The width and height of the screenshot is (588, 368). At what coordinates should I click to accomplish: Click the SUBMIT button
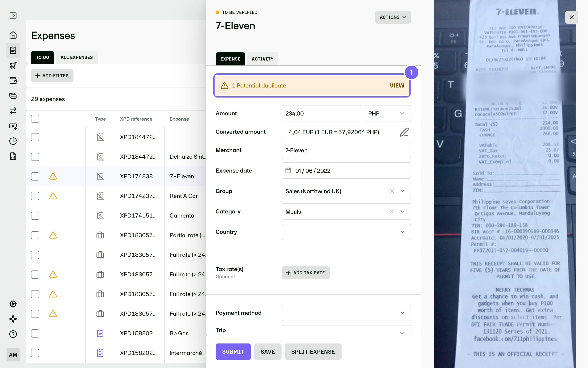coord(233,352)
